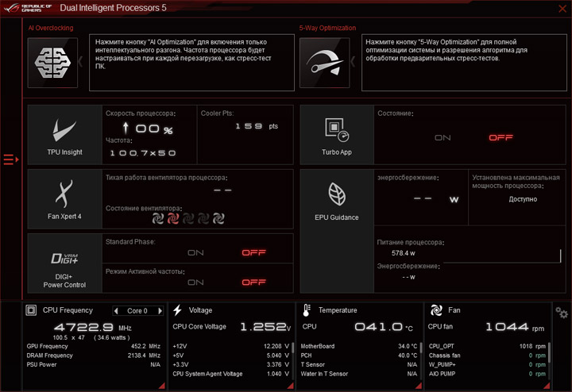The image size is (572, 392).
Task: Expand the left sidebar menu icon
Action: click(x=11, y=159)
